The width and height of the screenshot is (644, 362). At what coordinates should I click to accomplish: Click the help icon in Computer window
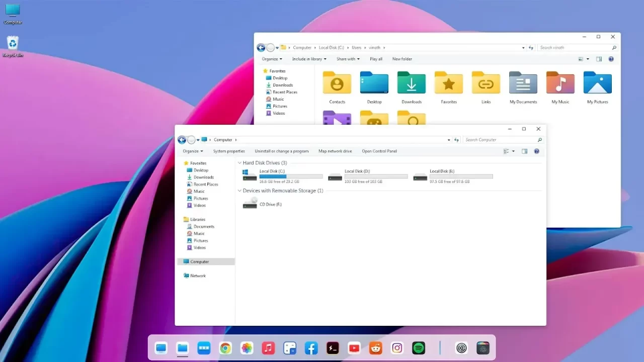536,151
